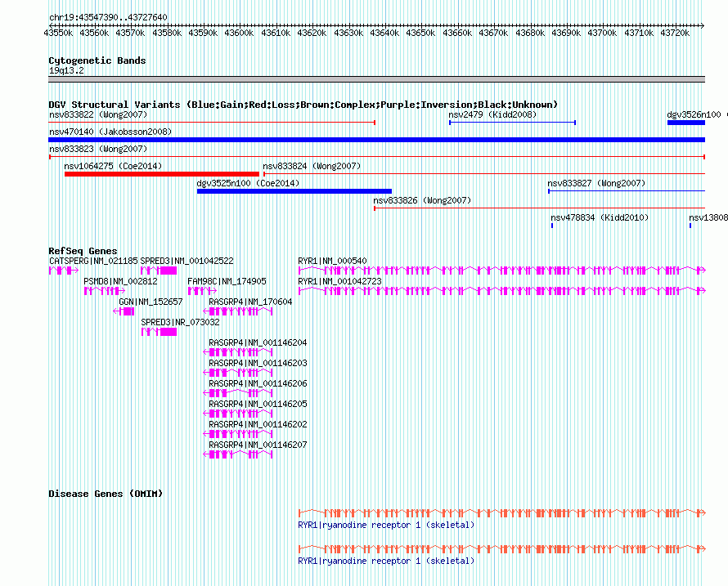Screen dimensions: 728x586
Task: Click the nsv833823 (Wong2007) label
Action: [x=98, y=149]
